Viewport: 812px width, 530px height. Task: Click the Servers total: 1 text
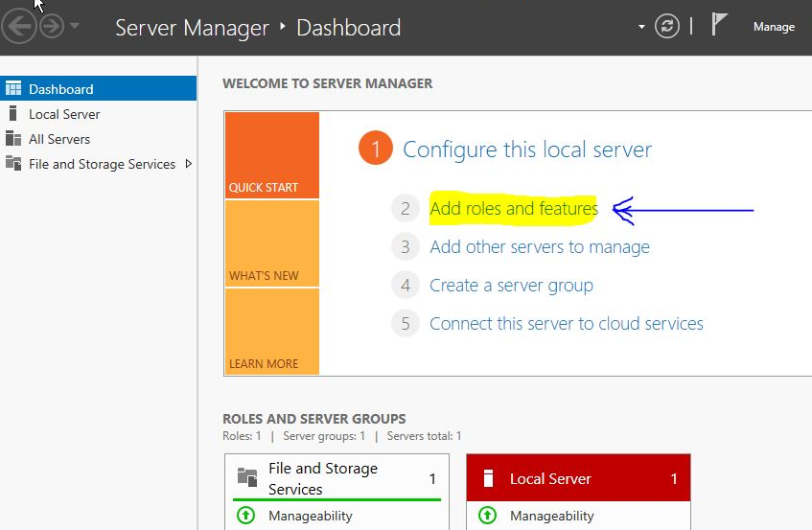pos(424,436)
